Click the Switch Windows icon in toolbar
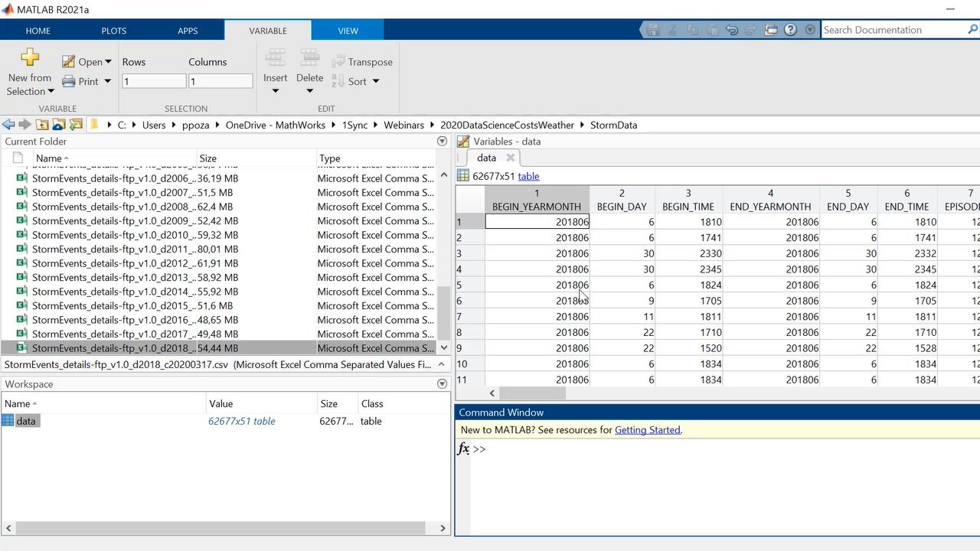 click(771, 30)
